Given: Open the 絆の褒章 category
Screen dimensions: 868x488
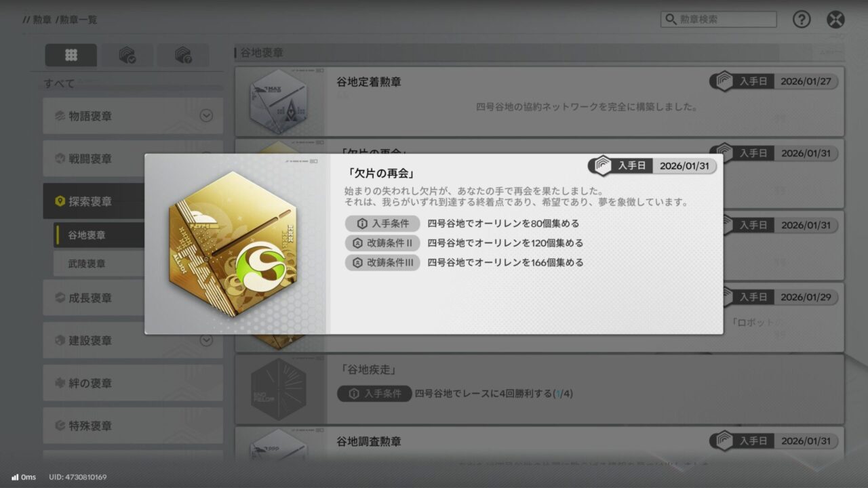Looking at the screenshot, I should [133, 383].
